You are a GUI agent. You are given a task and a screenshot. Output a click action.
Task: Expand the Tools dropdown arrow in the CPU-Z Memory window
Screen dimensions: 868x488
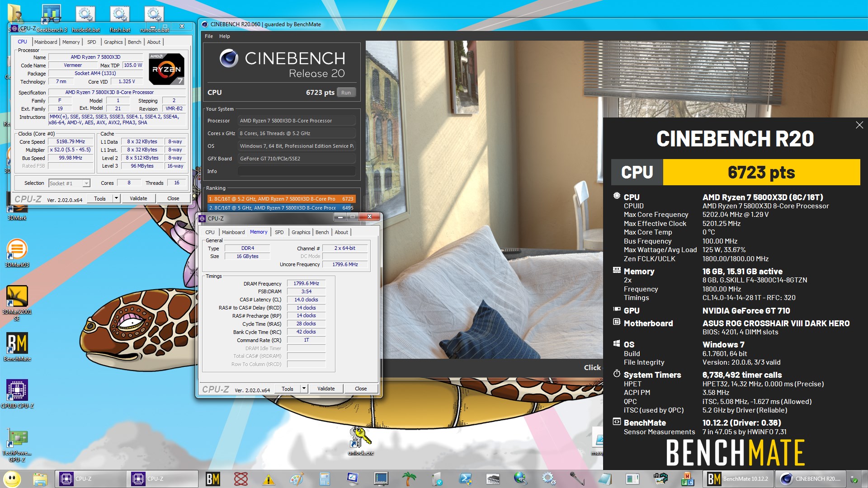pyautogui.click(x=304, y=389)
